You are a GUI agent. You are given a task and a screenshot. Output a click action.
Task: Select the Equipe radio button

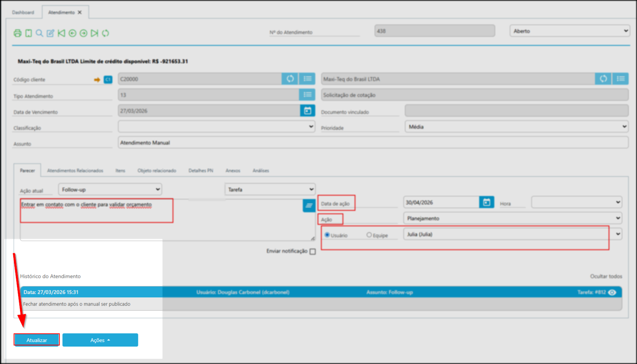point(369,235)
